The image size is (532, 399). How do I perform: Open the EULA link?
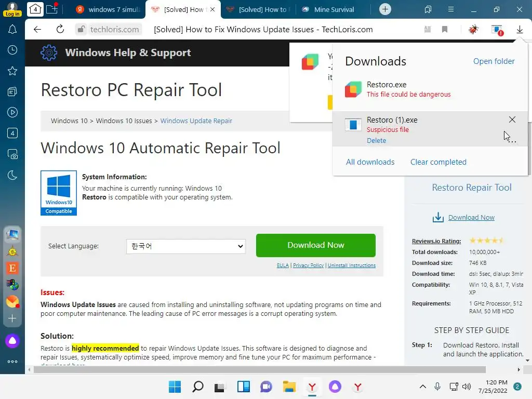(x=283, y=265)
